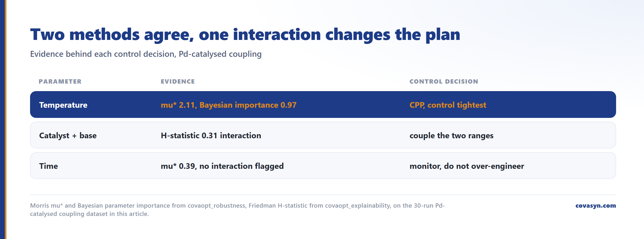Click the EVIDENCE column header

pos(178,81)
